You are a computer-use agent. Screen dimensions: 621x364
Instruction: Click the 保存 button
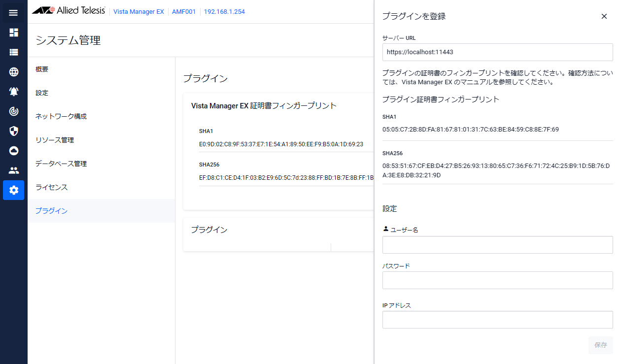(x=600, y=345)
